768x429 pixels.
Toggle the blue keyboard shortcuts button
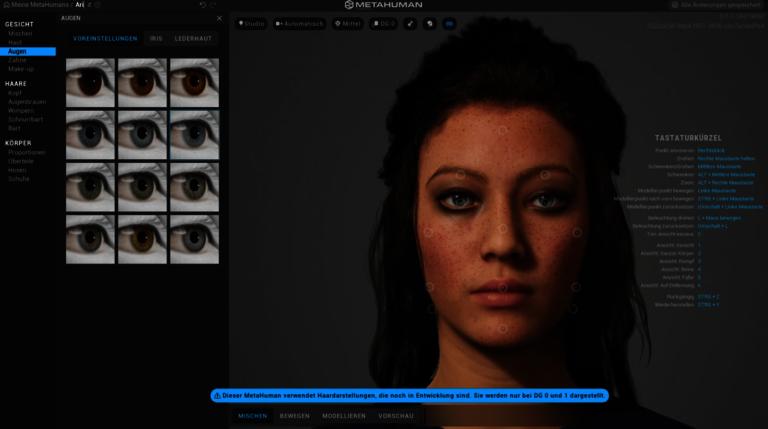449,24
